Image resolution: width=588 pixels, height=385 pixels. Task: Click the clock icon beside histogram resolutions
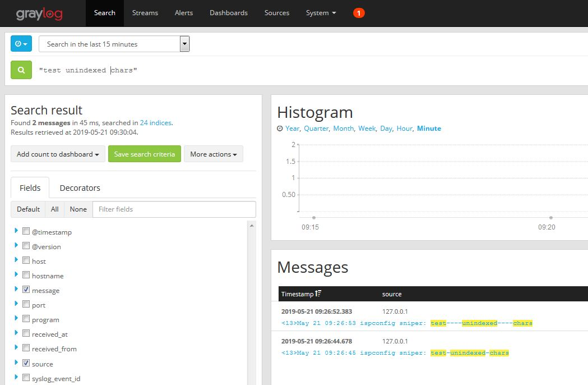click(x=279, y=129)
